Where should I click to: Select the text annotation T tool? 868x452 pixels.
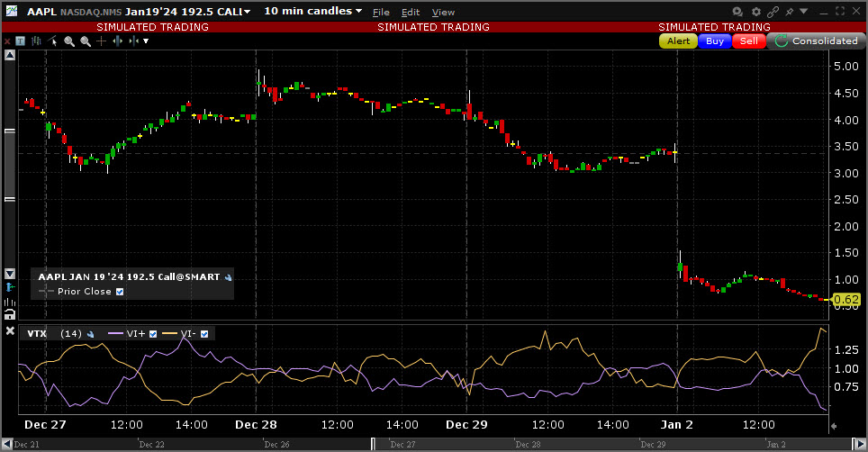(20, 41)
